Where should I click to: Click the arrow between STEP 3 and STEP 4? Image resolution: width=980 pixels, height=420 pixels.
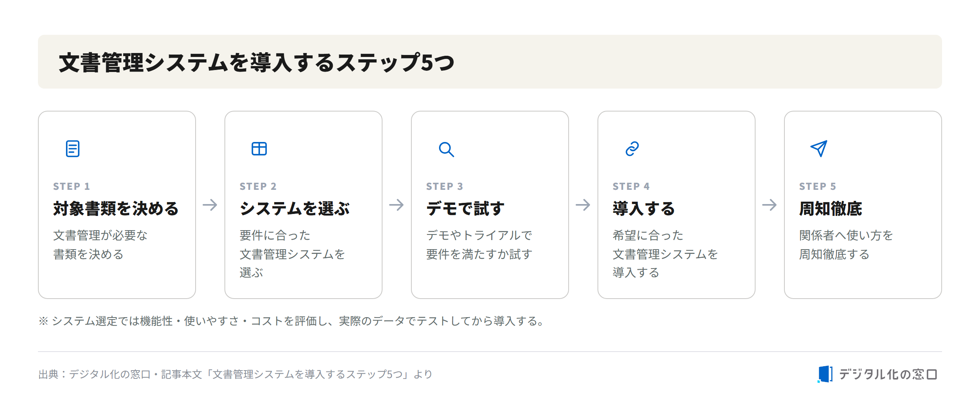[x=583, y=205]
